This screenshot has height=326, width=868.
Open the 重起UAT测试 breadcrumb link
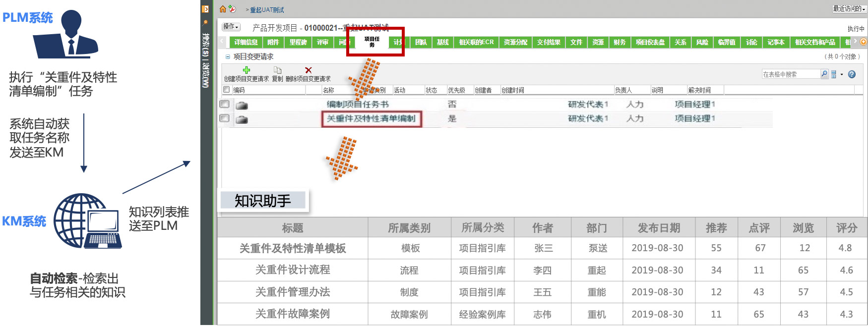click(x=267, y=10)
